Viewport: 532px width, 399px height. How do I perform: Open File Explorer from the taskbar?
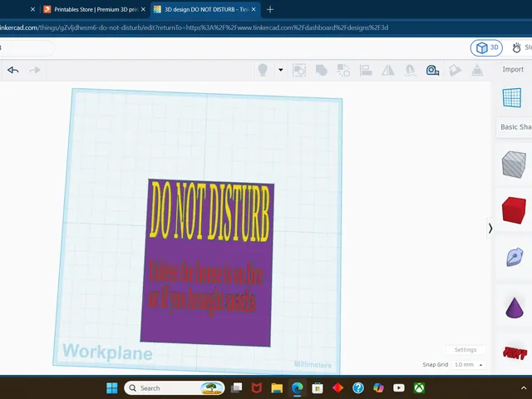[x=277, y=388]
